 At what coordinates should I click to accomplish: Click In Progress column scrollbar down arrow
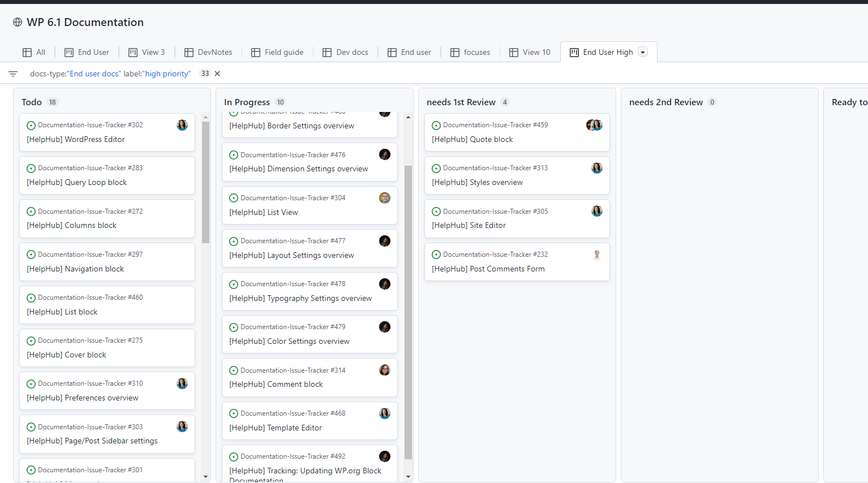point(408,477)
